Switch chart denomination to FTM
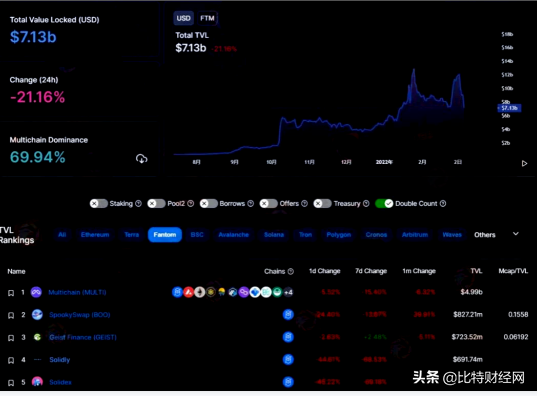 pyautogui.click(x=207, y=18)
